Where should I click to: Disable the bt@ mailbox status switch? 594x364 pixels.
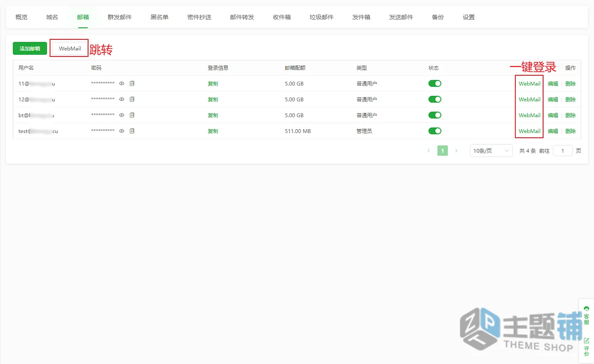coord(435,115)
